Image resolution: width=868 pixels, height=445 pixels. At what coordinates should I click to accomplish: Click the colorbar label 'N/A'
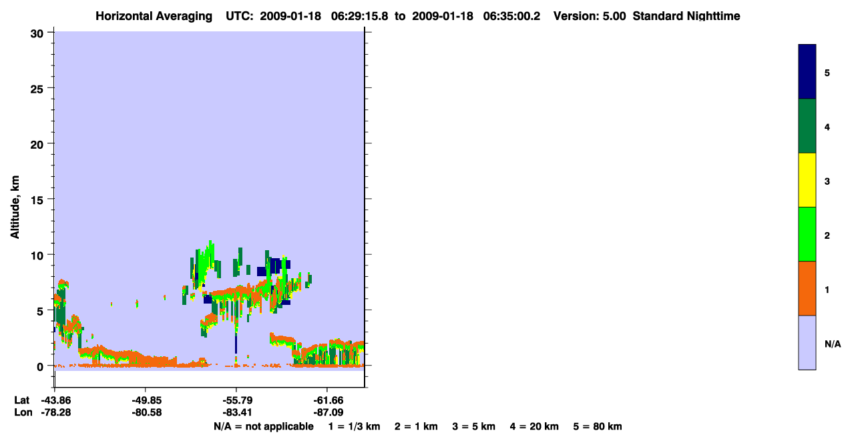[833, 344]
